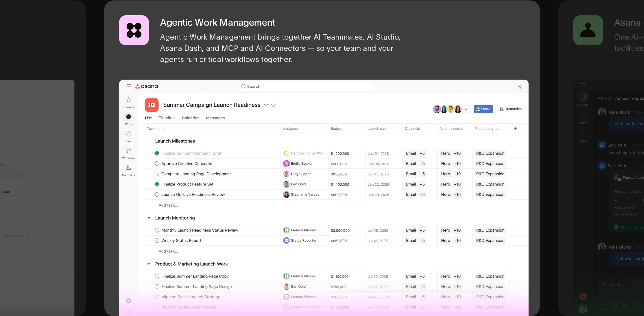Open Company in the sidebar

click(x=128, y=171)
